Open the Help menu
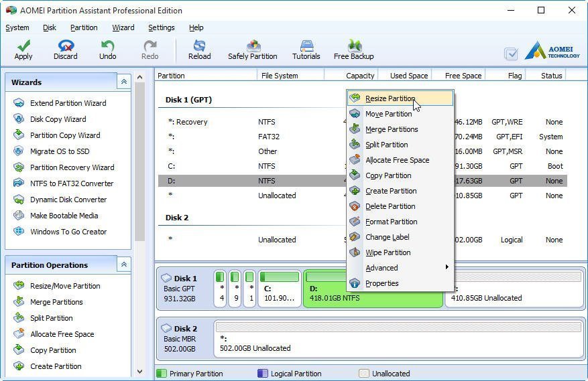 (196, 27)
